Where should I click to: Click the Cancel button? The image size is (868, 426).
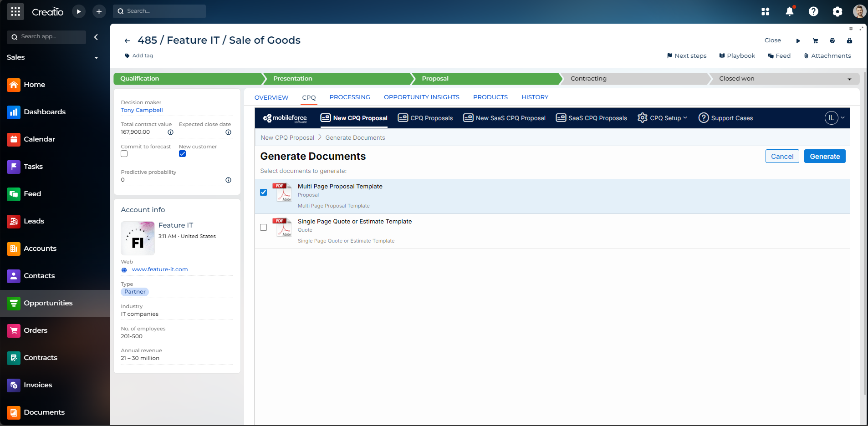coord(782,156)
